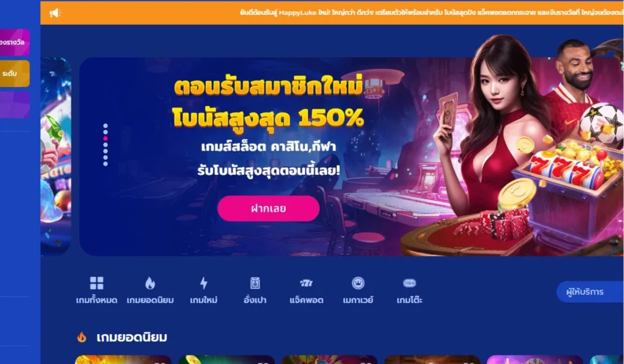The width and height of the screenshot is (624, 364).
Task: Click the welcome bonus 150% banner
Action: (352, 157)
